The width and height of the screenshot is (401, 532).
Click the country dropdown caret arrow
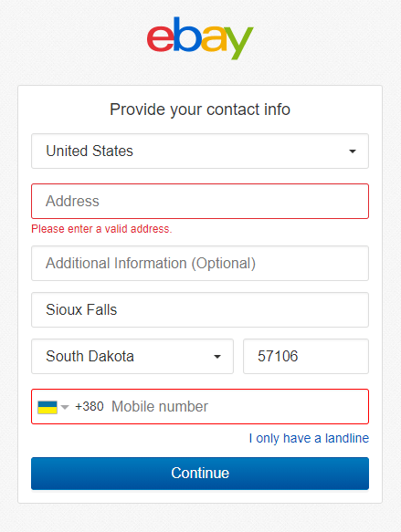[x=353, y=151]
